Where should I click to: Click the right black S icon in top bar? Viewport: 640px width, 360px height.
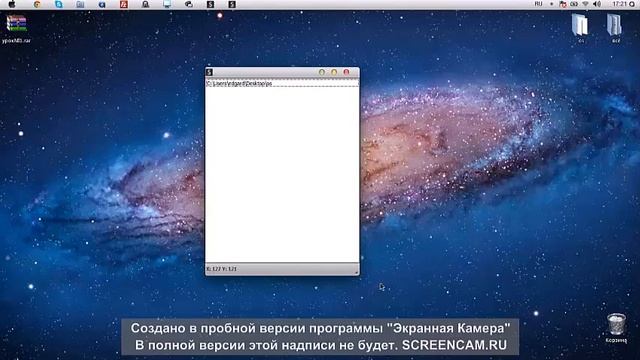[232, 4]
